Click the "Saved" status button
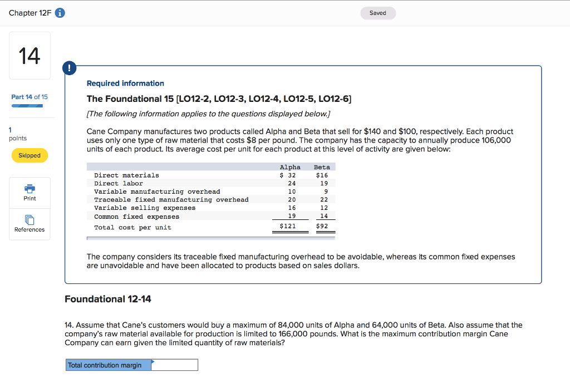This screenshot has width=570, height=392. point(378,12)
